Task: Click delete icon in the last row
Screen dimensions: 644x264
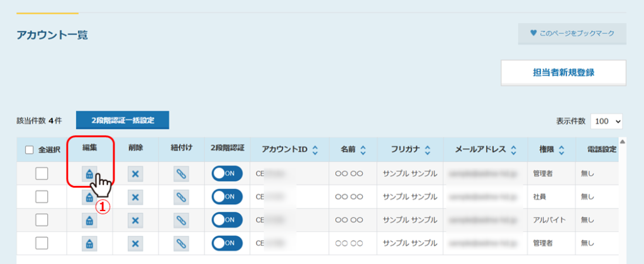Action: point(135,243)
